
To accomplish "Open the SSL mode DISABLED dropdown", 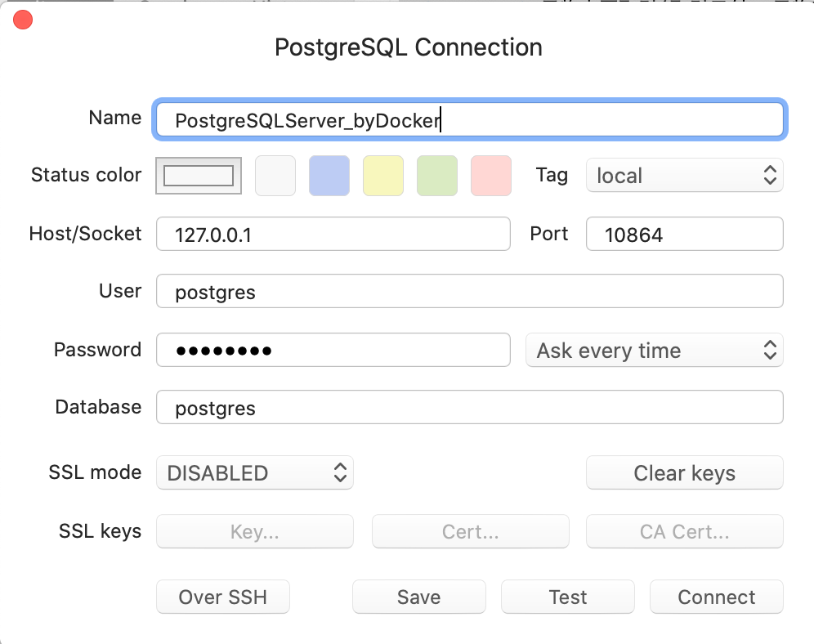I will click(255, 472).
